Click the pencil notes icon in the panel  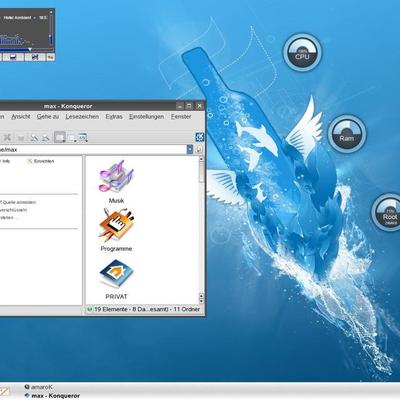pos(5,391)
